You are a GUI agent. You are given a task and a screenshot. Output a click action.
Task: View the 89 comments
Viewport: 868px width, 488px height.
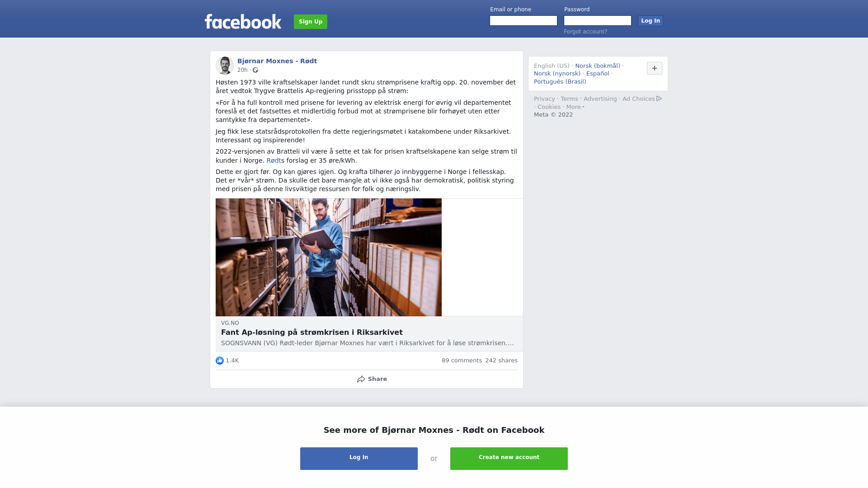(x=462, y=361)
